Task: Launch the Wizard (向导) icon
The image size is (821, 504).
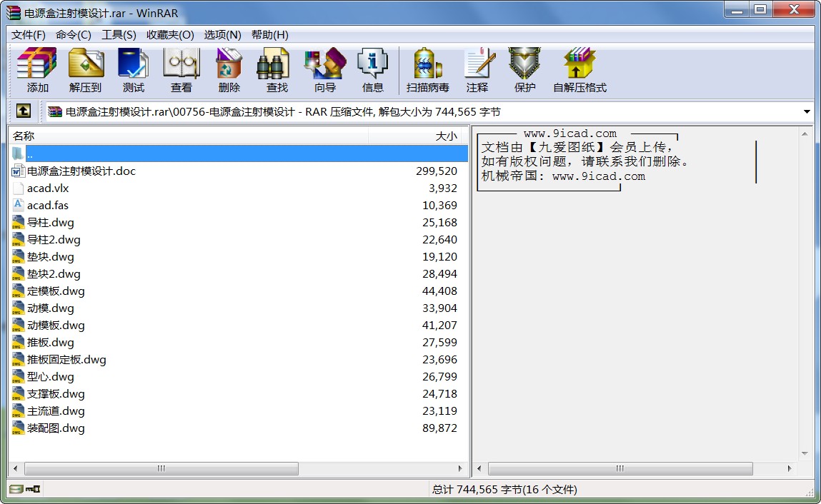Action: tap(324, 70)
